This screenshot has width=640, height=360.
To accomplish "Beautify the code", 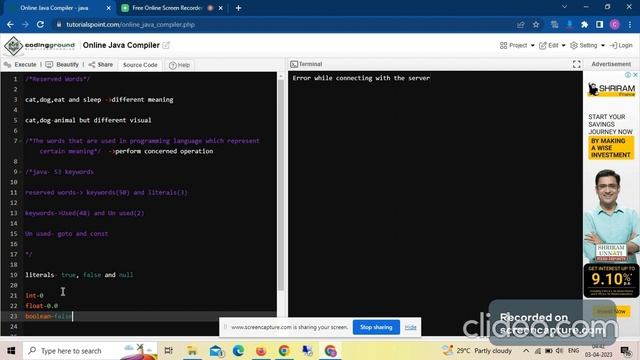I will point(62,64).
